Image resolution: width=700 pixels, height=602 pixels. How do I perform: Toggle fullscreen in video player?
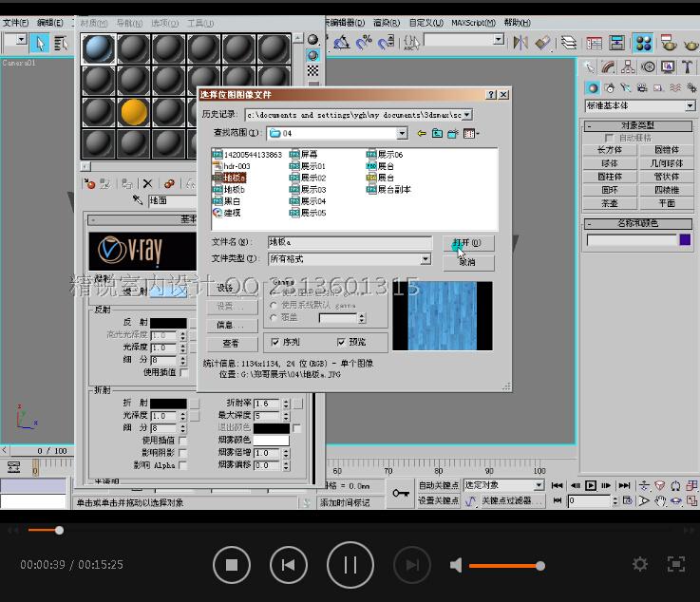click(676, 564)
